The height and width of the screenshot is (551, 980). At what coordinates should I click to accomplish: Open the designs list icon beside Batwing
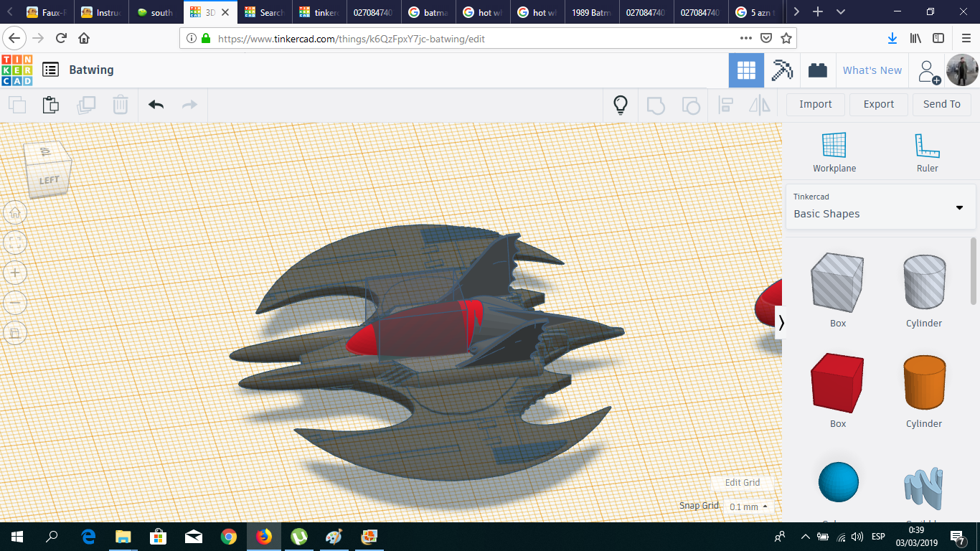[50, 70]
